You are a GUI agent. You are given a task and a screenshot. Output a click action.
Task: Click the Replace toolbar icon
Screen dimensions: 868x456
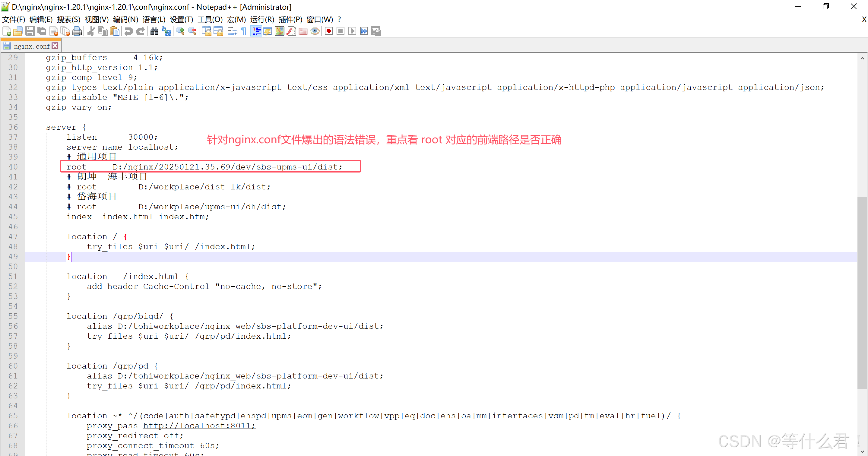(x=166, y=31)
